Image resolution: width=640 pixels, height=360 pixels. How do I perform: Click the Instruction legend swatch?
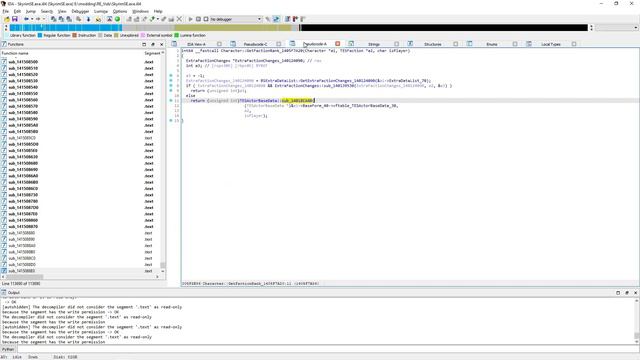[x=74, y=36]
